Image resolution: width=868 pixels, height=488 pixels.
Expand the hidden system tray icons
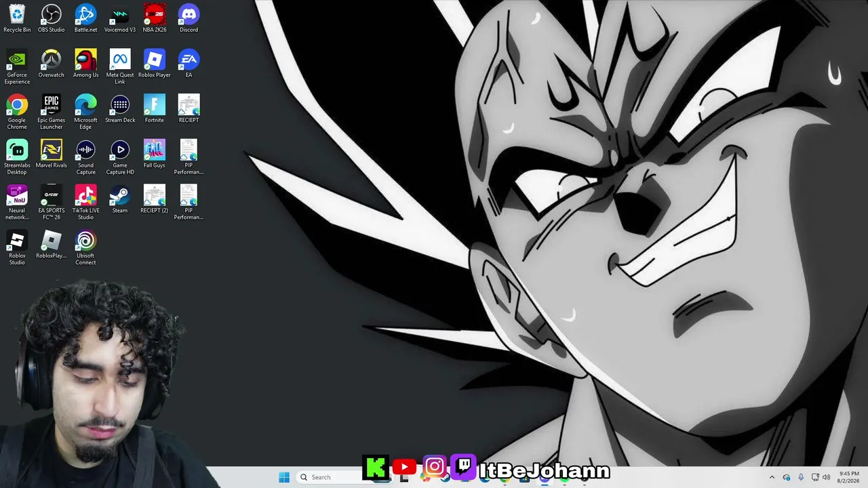click(772, 477)
